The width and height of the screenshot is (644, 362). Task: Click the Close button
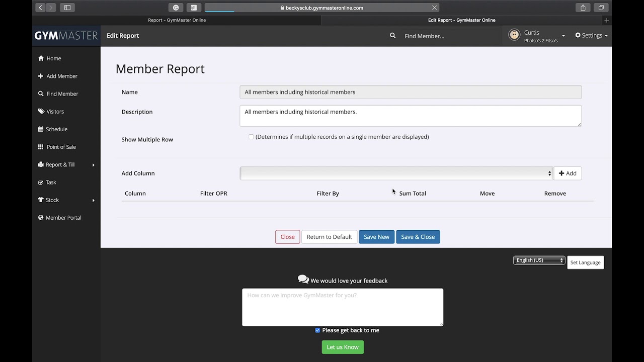point(287,237)
